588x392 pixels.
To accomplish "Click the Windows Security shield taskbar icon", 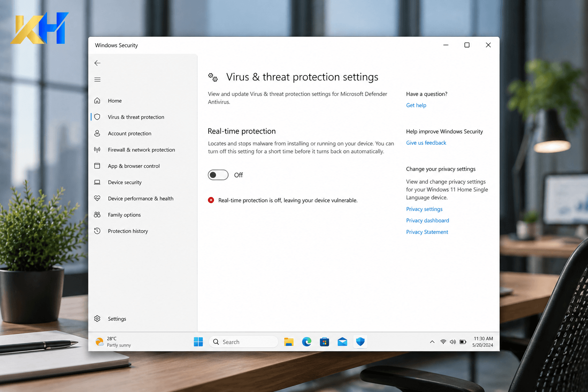I will 360,342.
